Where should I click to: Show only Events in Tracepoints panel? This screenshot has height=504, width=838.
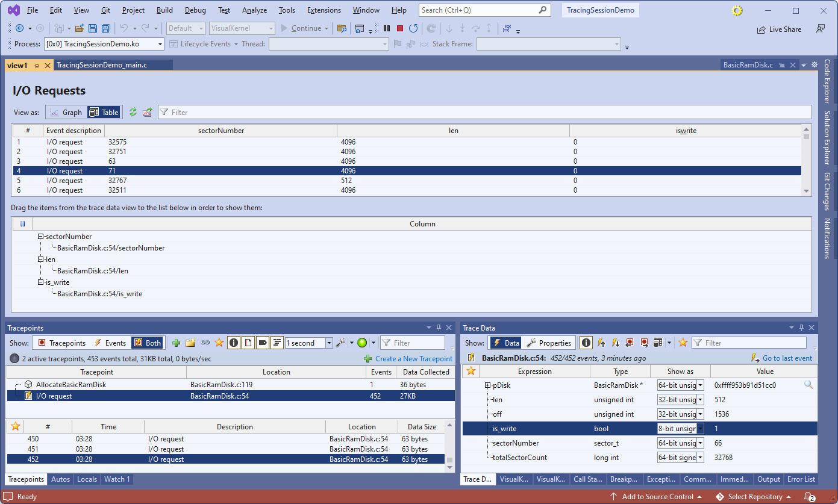[x=110, y=343]
